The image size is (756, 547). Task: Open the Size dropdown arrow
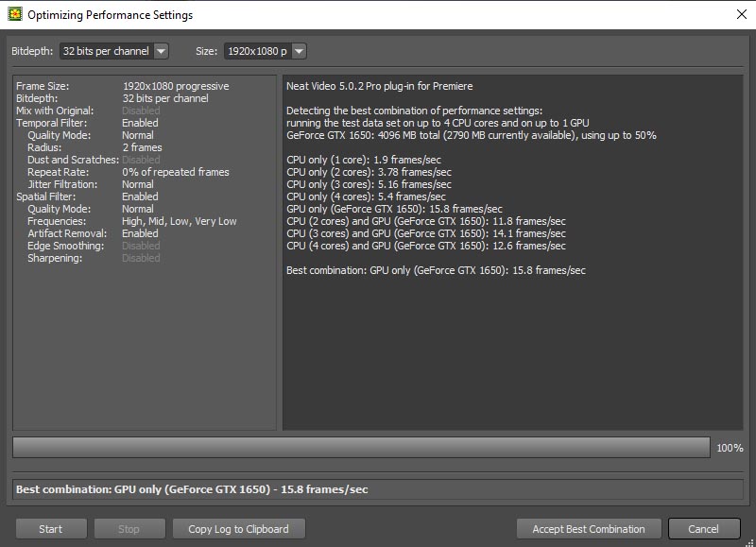click(x=299, y=51)
